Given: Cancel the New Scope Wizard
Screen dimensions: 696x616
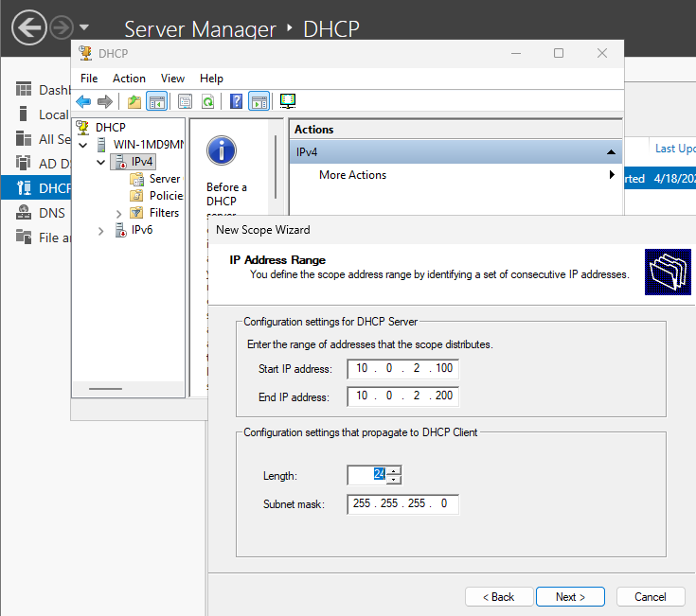Looking at the screenshot, I should (651, 597).
